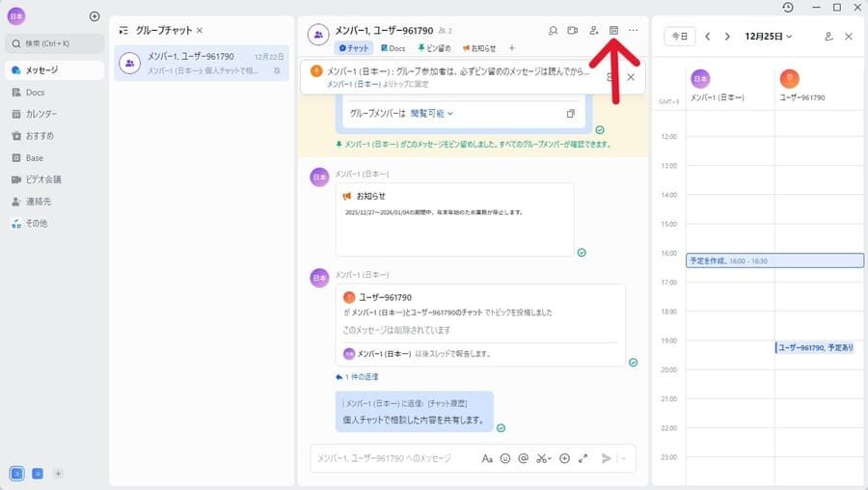The height and width of the screenshot is (490, 868).
Task: Click the copy icon beside 閲覧可能
Action: 570,114
